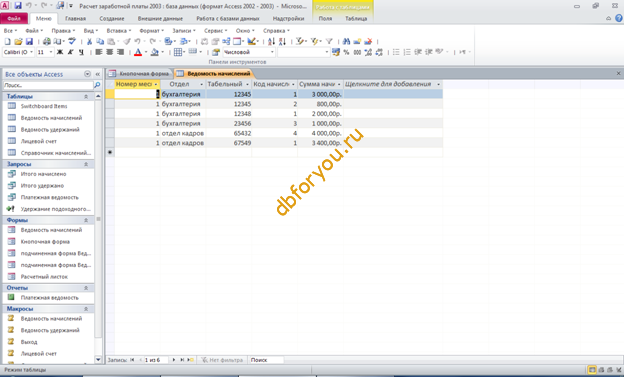Open the font size 11 dropdown

click(45, 52)
